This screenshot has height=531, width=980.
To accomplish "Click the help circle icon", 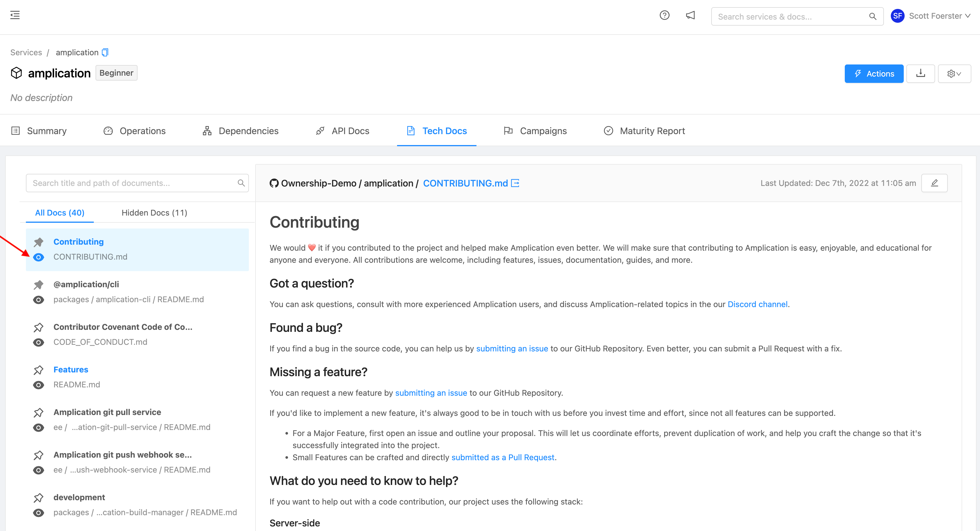I will point(665,16).
